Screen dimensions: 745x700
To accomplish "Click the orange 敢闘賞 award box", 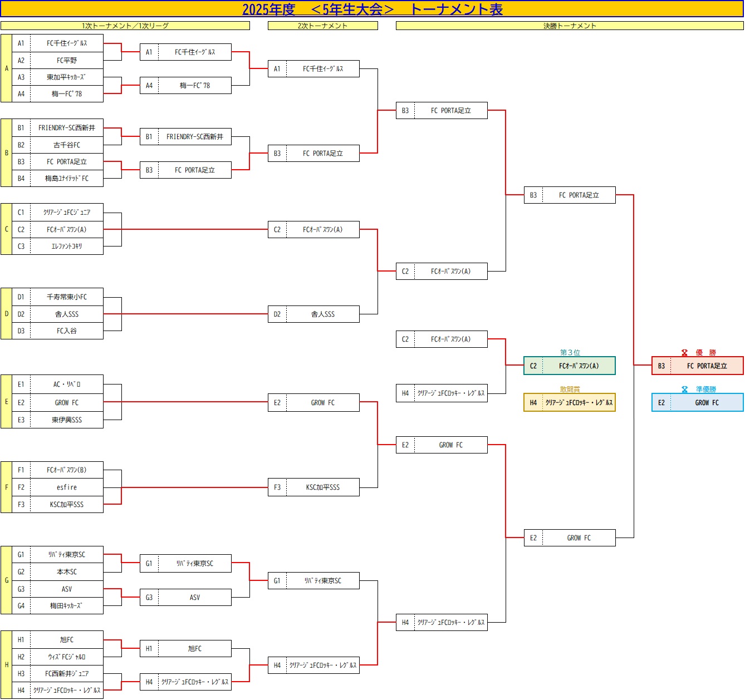I will [569, 402].
